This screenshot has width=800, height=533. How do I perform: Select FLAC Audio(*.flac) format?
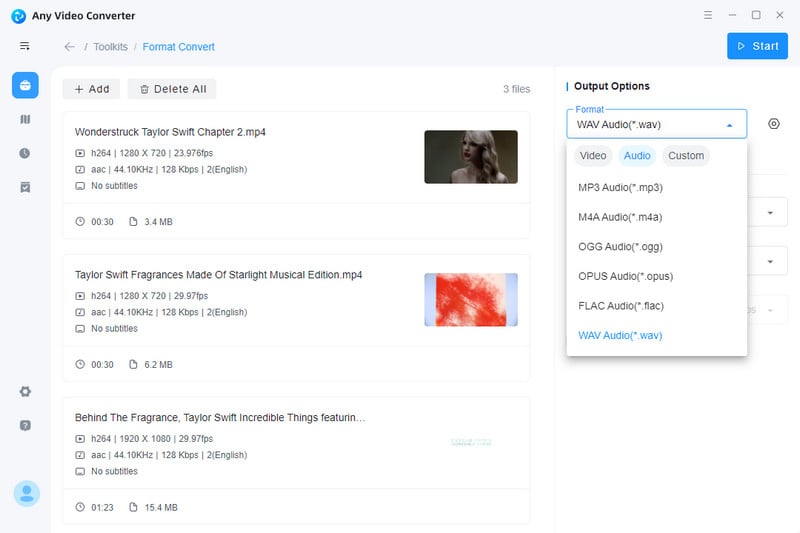click(x=657, y=306)
